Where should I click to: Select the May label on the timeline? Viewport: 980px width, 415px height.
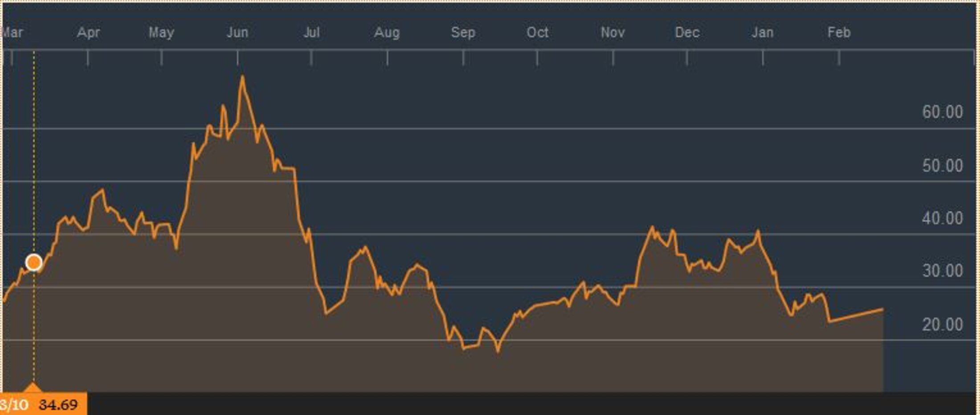pyautogui.click(x=161, y=33)
